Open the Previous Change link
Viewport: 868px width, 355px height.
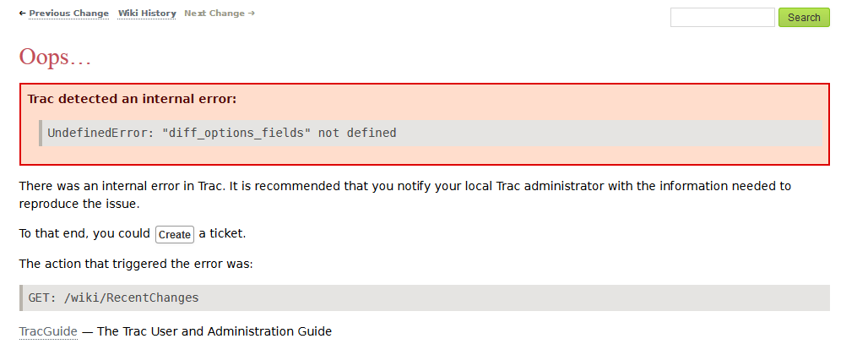[x=68, y=14]
